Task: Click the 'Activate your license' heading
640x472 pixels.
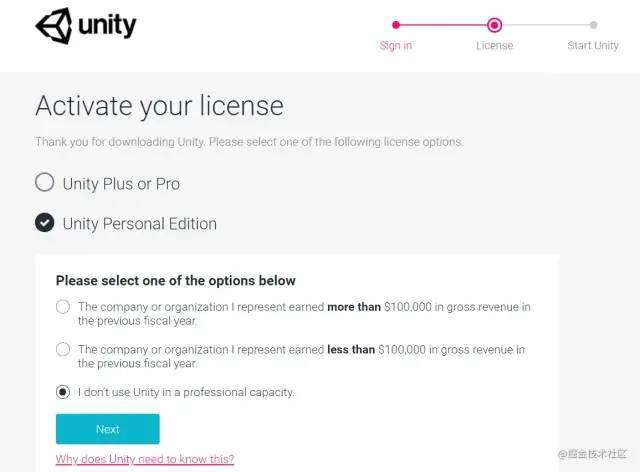Action: pyautogui.click(x=159, y=106)
